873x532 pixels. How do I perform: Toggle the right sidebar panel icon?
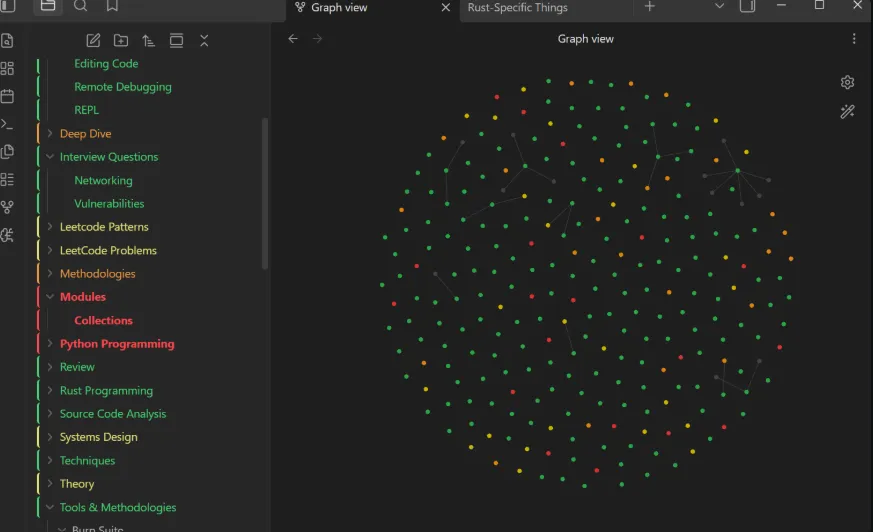click(x=747, y=6)
